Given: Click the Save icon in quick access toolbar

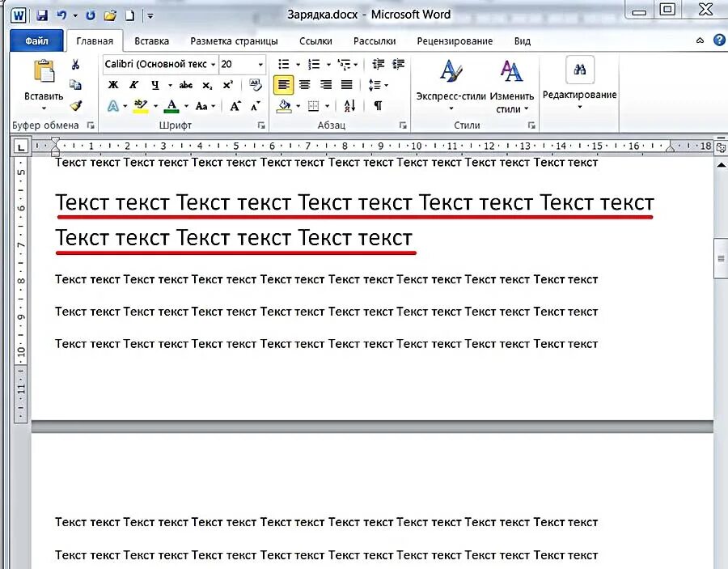Looking at the screenshot, I should coord(42,15).
